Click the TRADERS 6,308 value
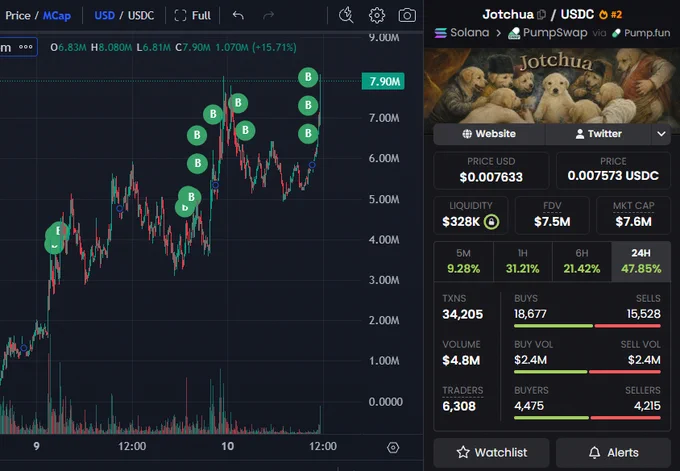 [x=459, y=406]
